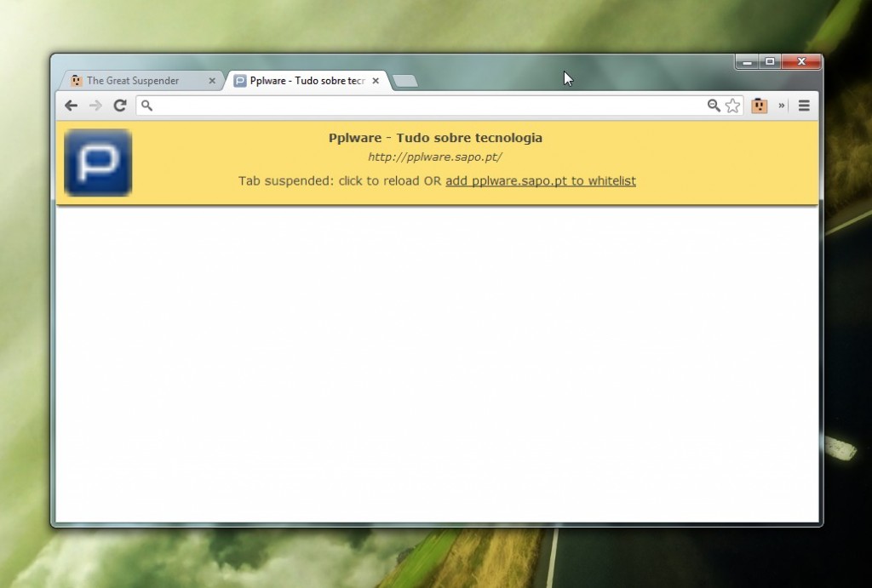The image size is (872, 588).
Task: Click 'Tab suspended: click to reload' text
Action: pyautogui.click(x=329, y=180)
